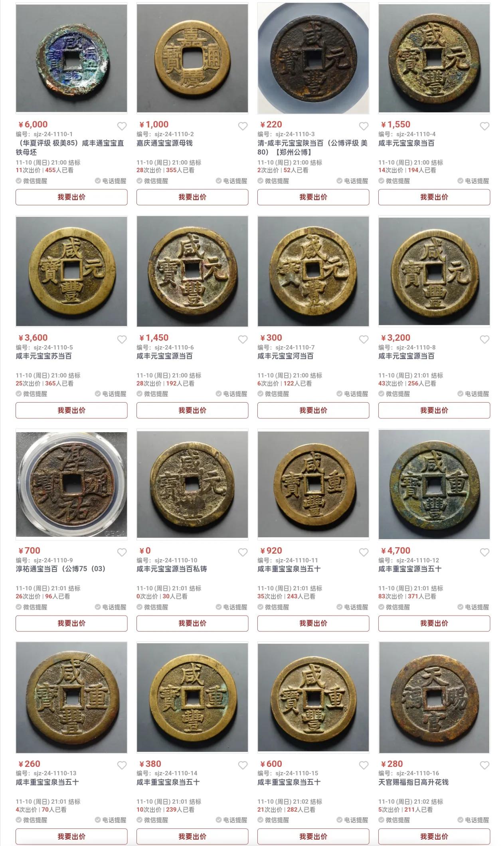
Task: Enable 微信提醒 for lot sjz-24-1110-1
Action: (32, 181)
